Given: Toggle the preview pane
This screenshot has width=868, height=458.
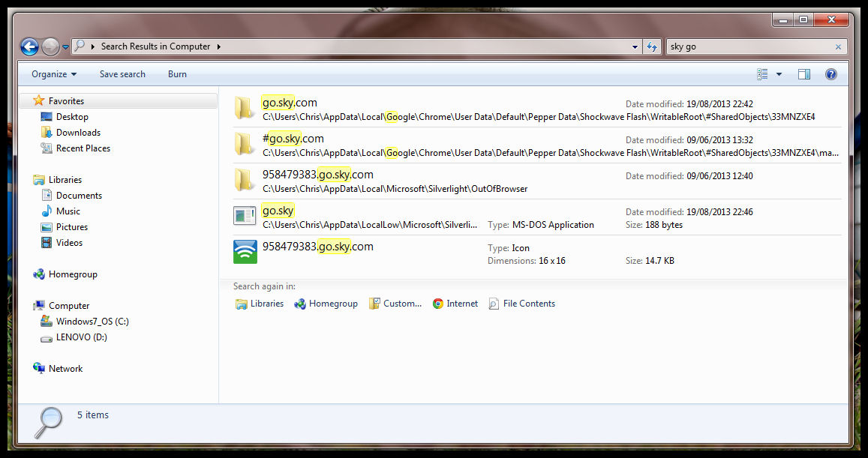Looking at the screenshot, I should tap(804, 74).
